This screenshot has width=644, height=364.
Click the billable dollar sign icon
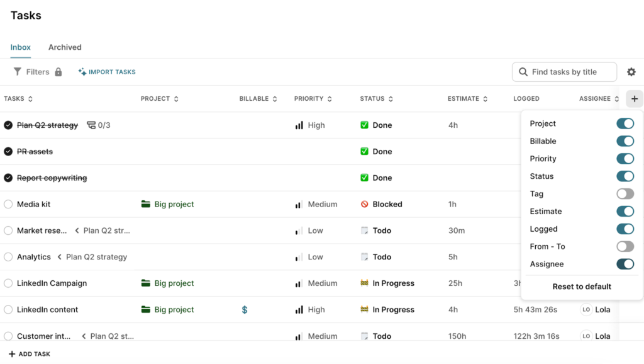coord(245,310)
